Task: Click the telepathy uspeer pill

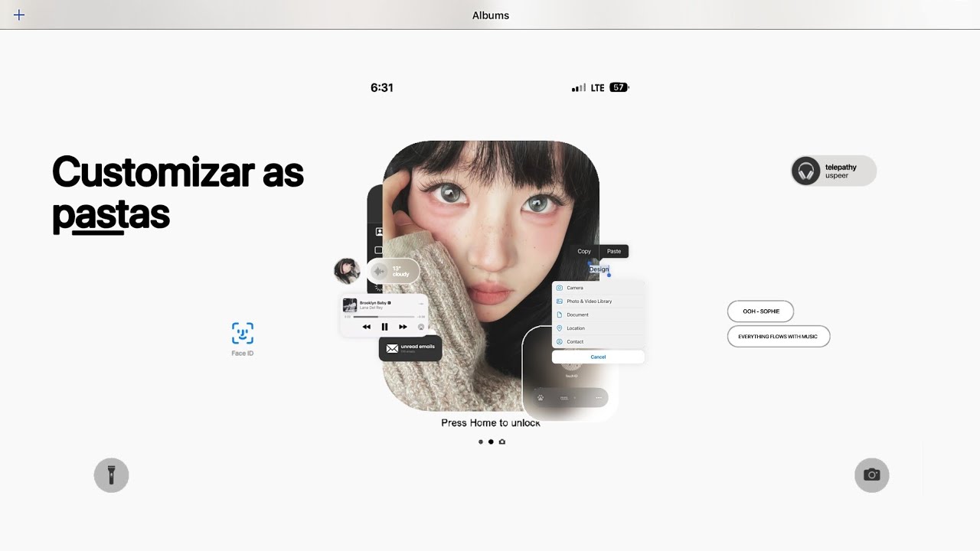Action: [x=834, y=171]
